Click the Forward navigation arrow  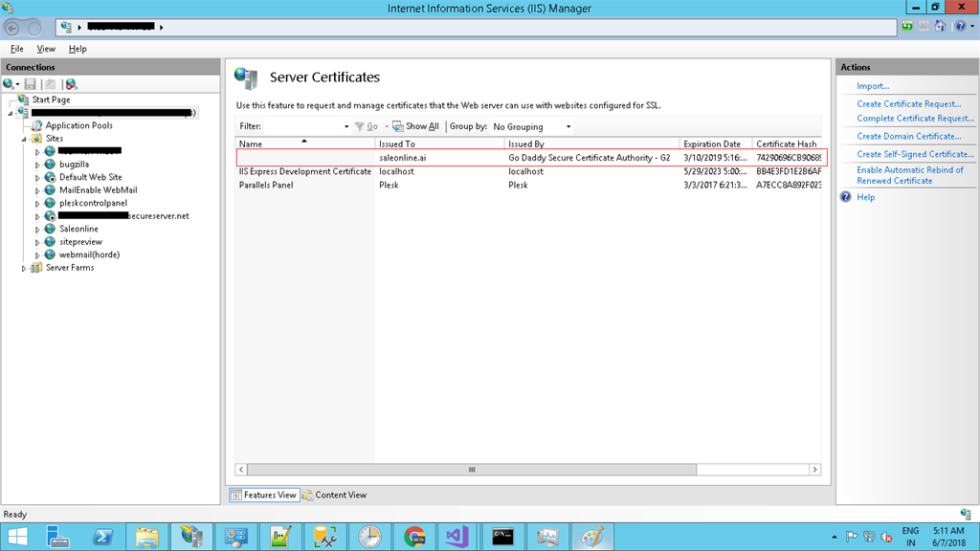[x=34, y=28]
